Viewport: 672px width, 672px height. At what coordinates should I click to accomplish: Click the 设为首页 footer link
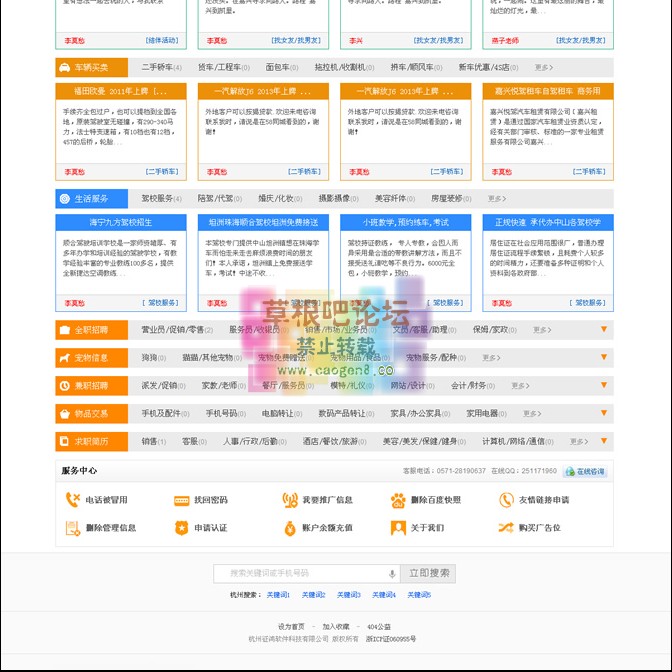tap(291, 627)
